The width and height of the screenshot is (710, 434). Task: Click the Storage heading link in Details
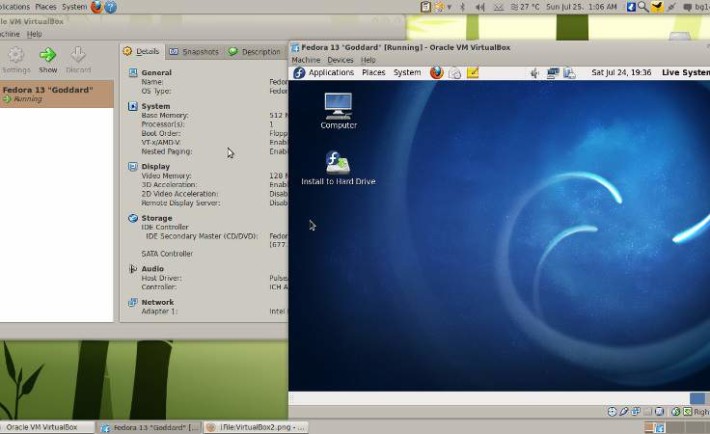157,218
